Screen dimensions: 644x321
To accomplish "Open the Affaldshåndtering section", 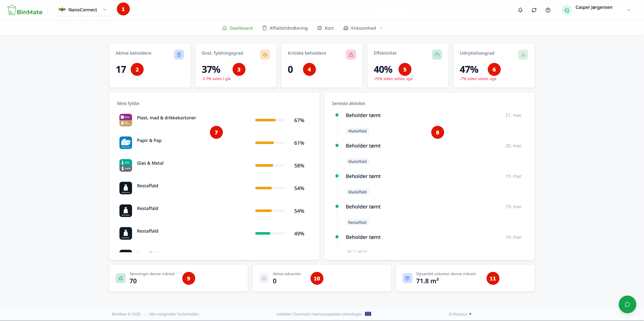I will pos(285,28).
